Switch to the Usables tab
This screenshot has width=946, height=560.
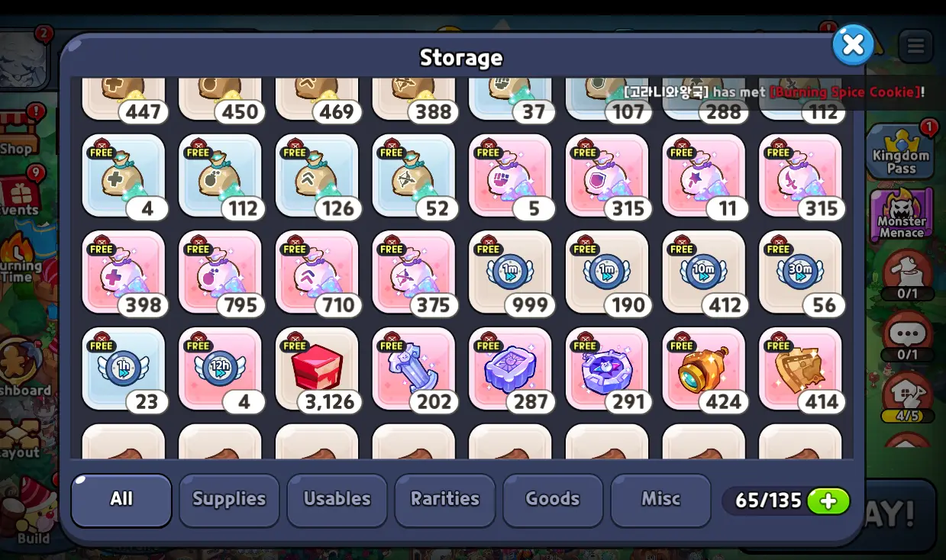(337, 500)
